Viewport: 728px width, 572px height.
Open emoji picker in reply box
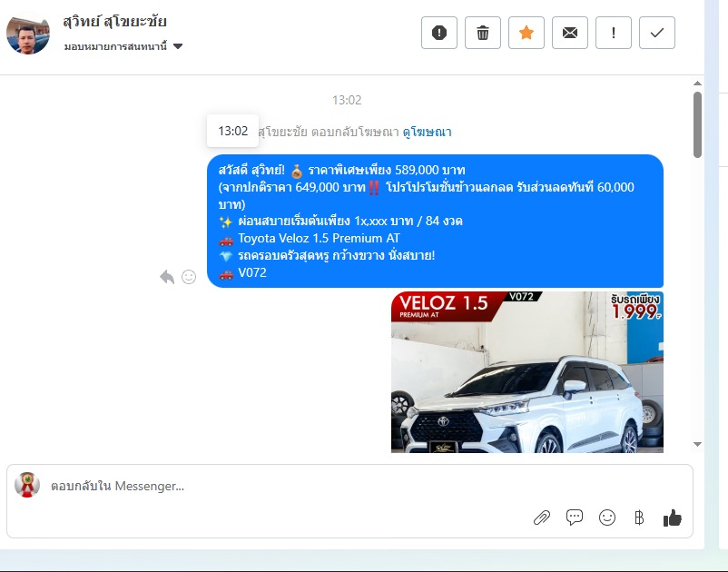(x=607, y=518)
